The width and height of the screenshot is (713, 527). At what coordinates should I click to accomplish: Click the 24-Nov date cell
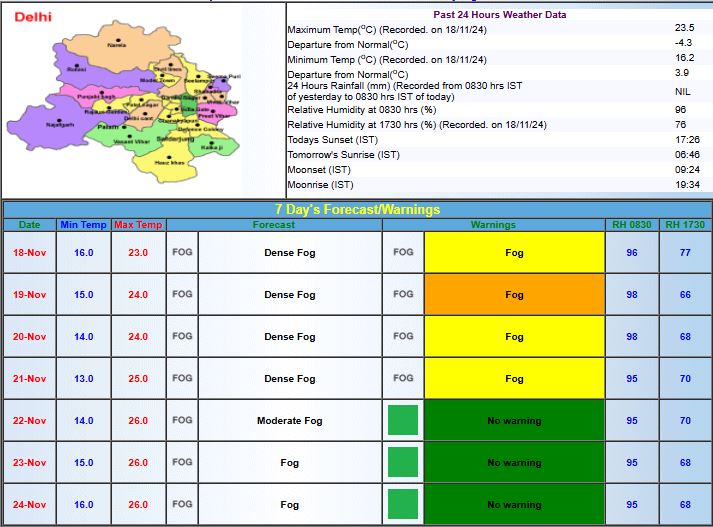click(x=30, y=504)
